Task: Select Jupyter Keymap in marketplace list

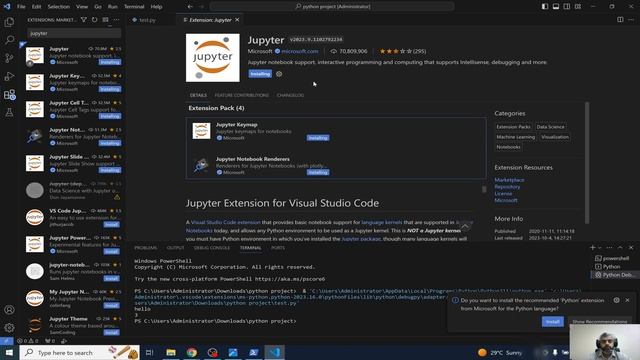Action: click(73, 82)
